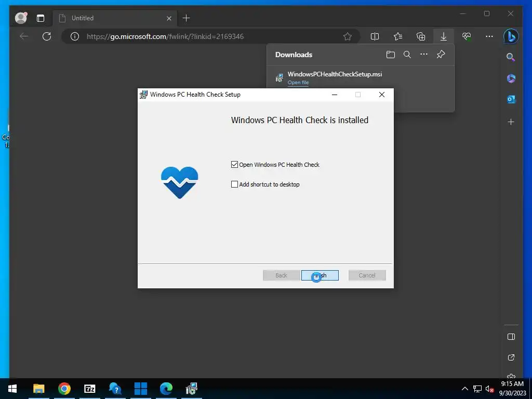The width and height of the screenshot is (532, 399).
Task: Add a sidebar app with plus
Action: [x=511, y=122]
